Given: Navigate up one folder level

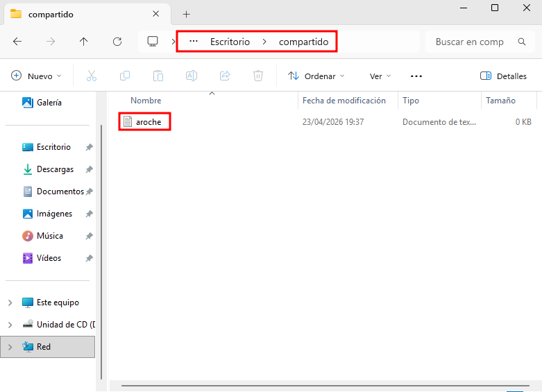Looking at the screenshot, I should coord(84,42).
